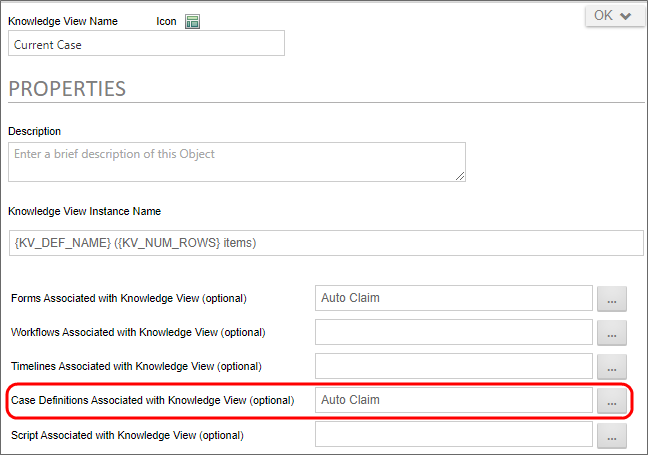648x455 pixels.
Task: Click the Forms Associated field with Auto Claim
Action: [453, 298]
